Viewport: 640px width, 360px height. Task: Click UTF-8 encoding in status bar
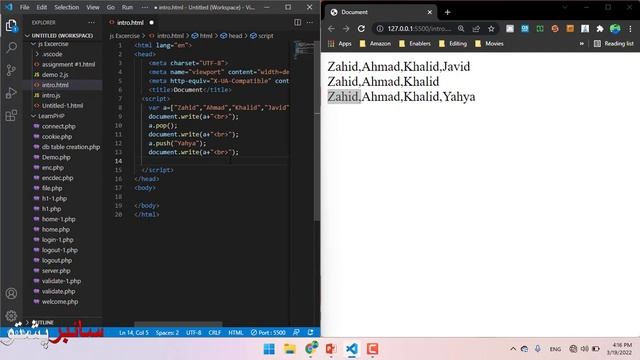tap(193, 333)
